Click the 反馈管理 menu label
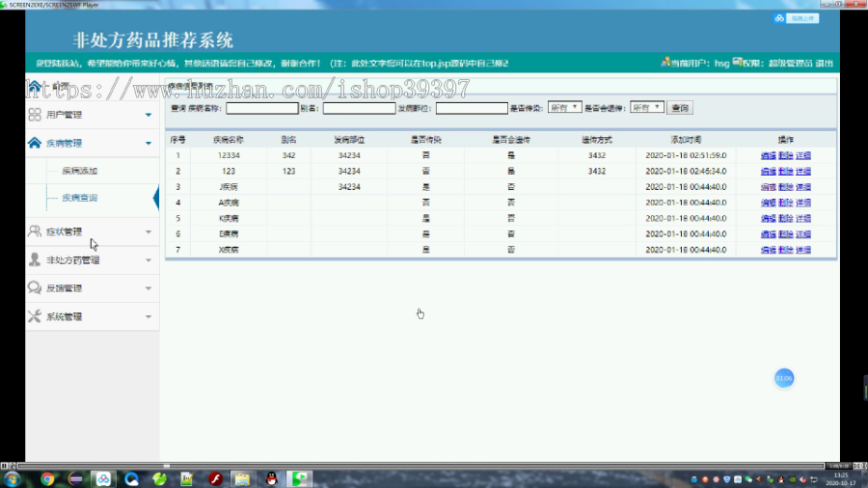Viewport: 868px width, 488px height. tap(65, 288)
